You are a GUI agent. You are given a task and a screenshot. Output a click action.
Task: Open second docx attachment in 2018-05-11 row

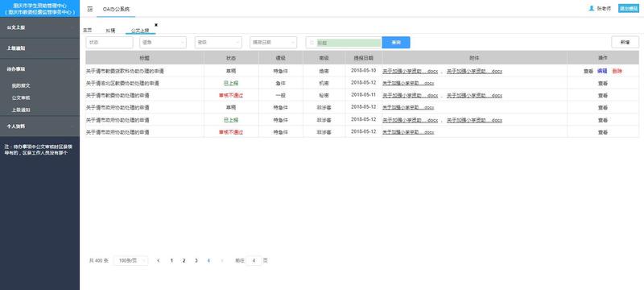[474, 95]
